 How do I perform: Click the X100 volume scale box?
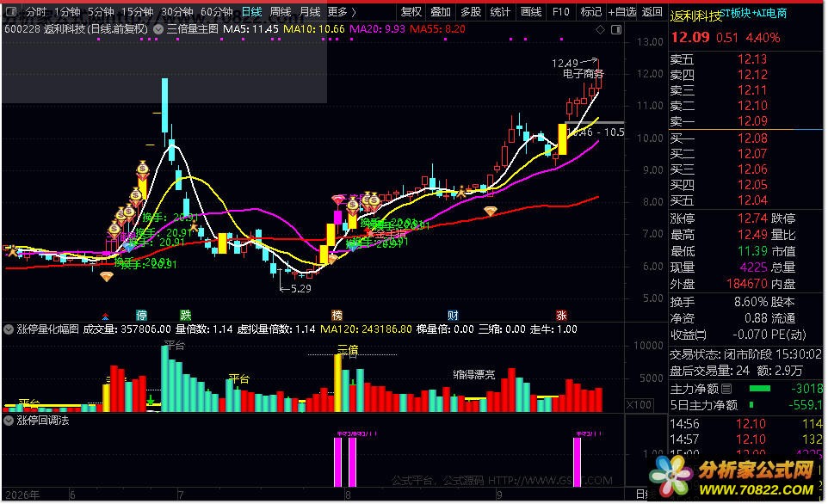point(639,405)
